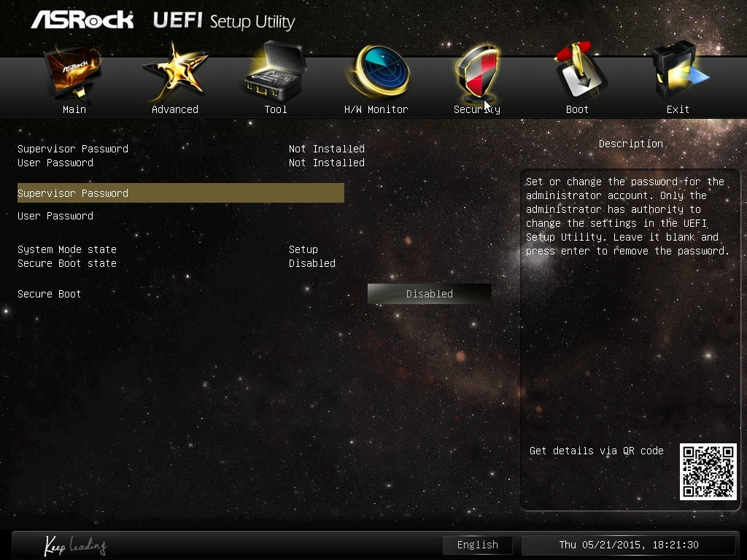747x560 pixels.
Task: Select the Security shield icon
Action: coord(477,72)
